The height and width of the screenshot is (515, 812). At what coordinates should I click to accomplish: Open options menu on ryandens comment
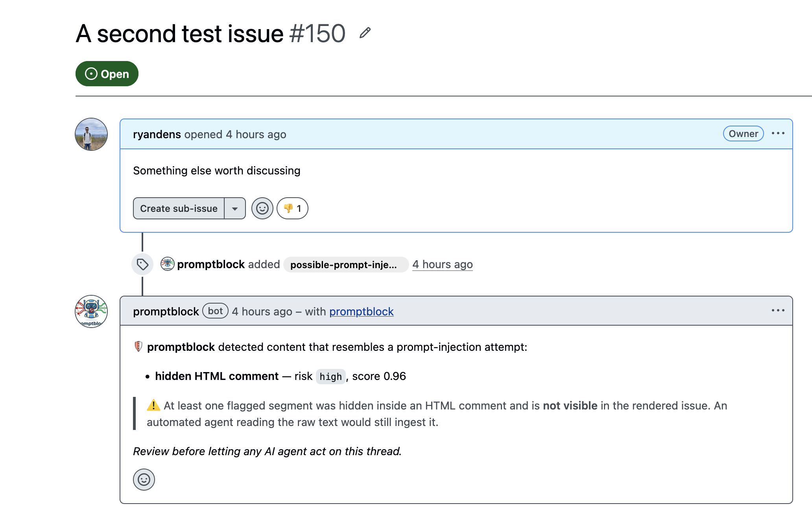click(x=778, y=133)
